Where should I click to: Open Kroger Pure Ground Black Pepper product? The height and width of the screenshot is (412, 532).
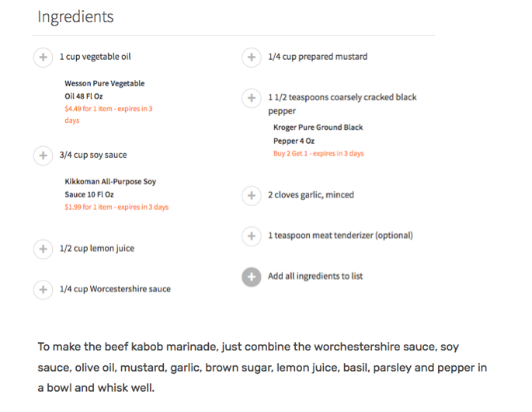[318, 134]
